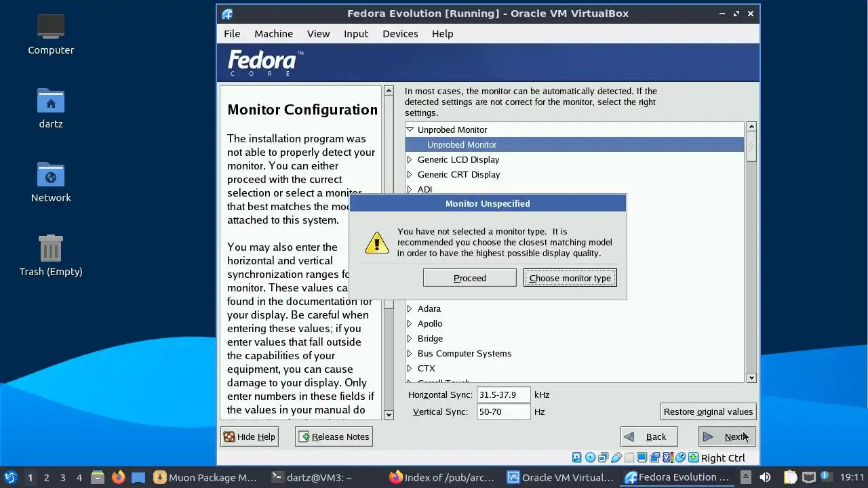Switch to Muon Package Manager taskbar window

coord(207,477)
